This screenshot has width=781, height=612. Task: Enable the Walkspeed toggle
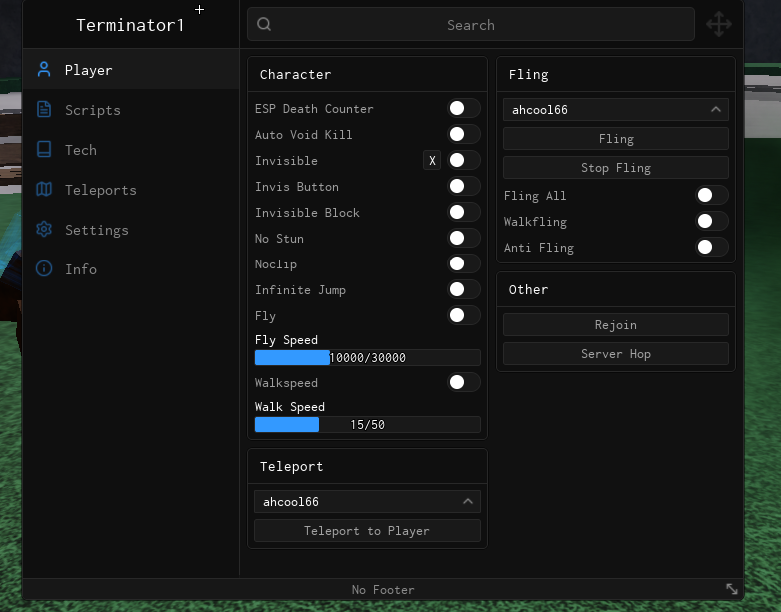pos(464,382)
